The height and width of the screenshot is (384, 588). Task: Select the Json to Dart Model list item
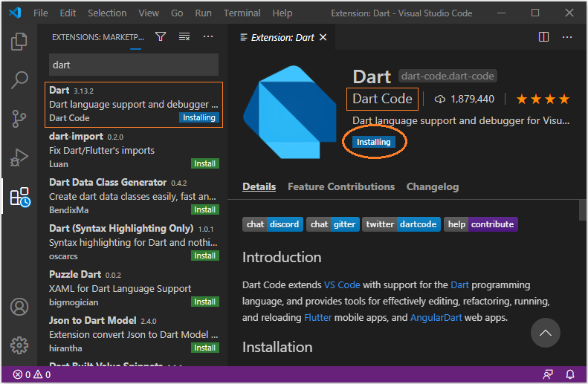tap(134, 335)
